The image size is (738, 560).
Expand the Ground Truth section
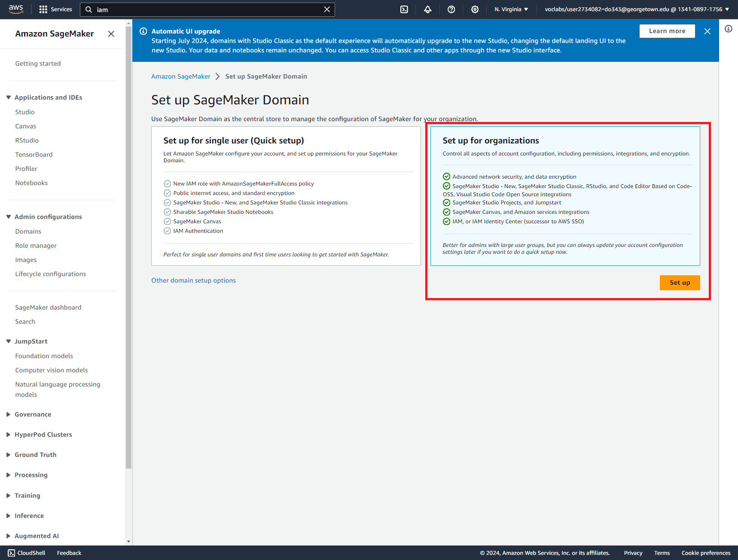coord(9,455)
